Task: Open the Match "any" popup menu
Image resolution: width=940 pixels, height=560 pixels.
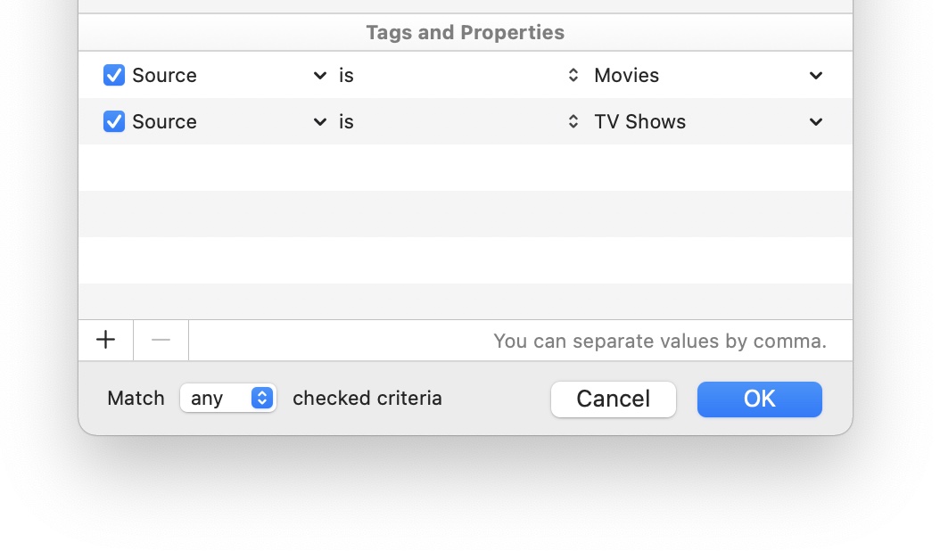Action: pos(228,399)
